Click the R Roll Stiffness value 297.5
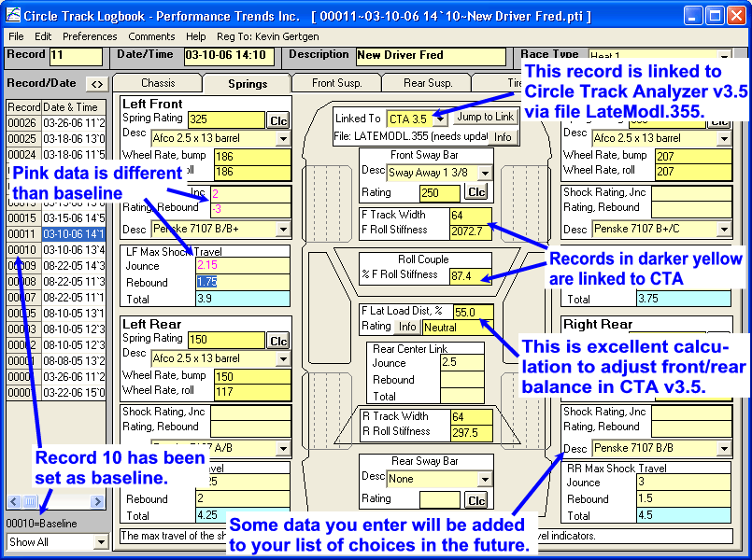The height and width of the screenshot is (560, 752). pyautogui.click(x=472, y=432)
